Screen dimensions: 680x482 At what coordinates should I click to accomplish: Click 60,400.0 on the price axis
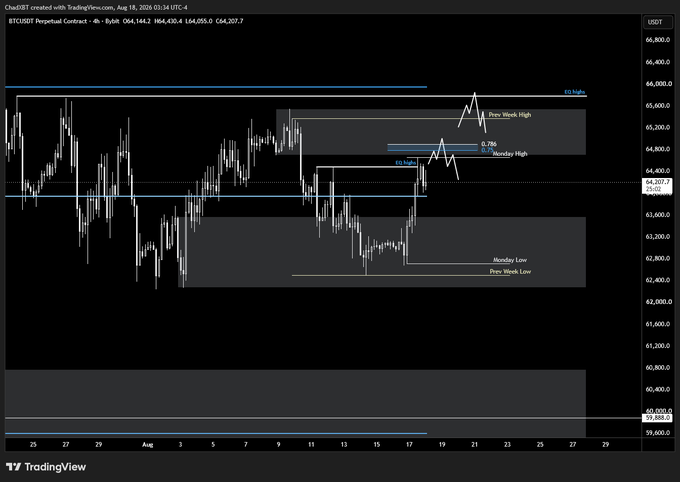click(657, 389)
